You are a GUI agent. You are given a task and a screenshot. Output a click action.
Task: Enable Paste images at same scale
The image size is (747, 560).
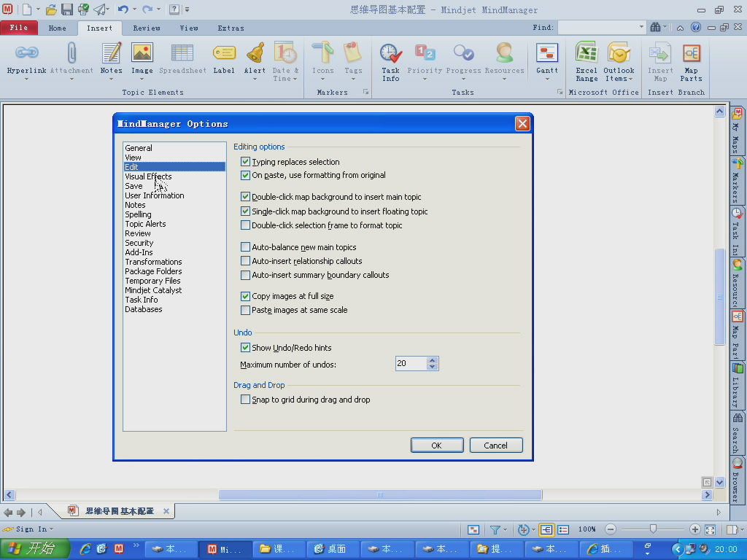click(x=245, y=310)
